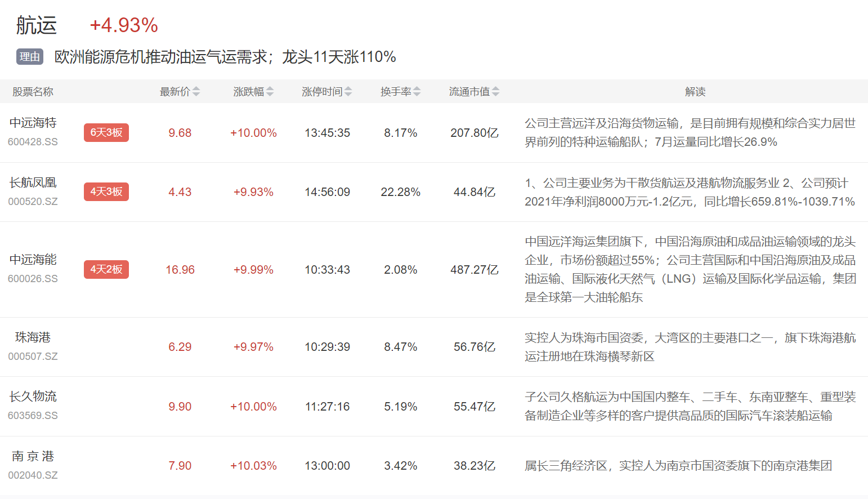Image resolution: width=868 pixels, height=499 pixels.
Task: Click stock code 002040.SZ
Action: tap(33, 475)
